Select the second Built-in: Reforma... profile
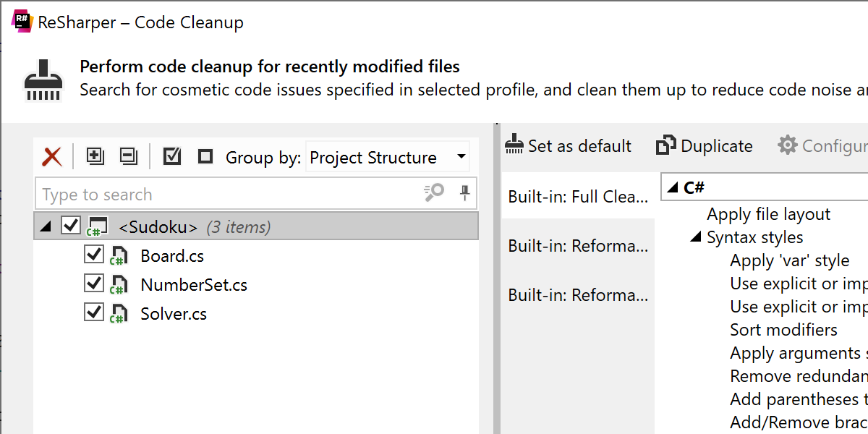Image resolution: width=868 pixels, height=434 pixels. pyautogui.click(x=578, y=246)
